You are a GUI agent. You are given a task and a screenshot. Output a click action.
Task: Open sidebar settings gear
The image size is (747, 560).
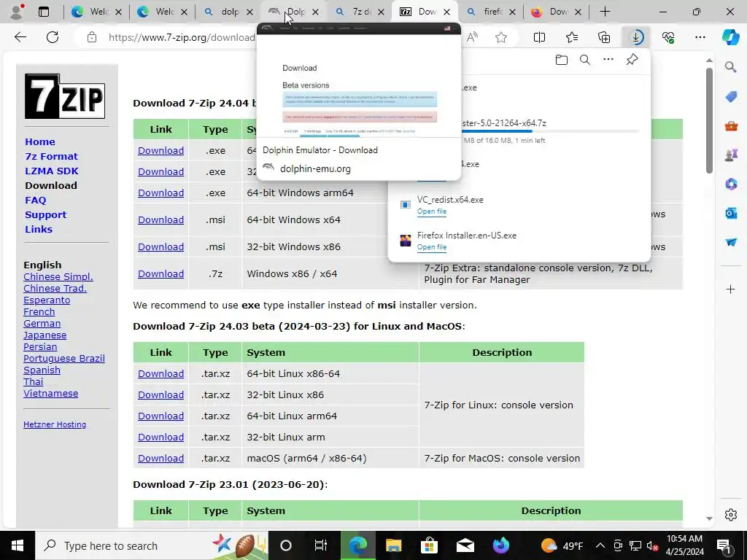[730, 515]
